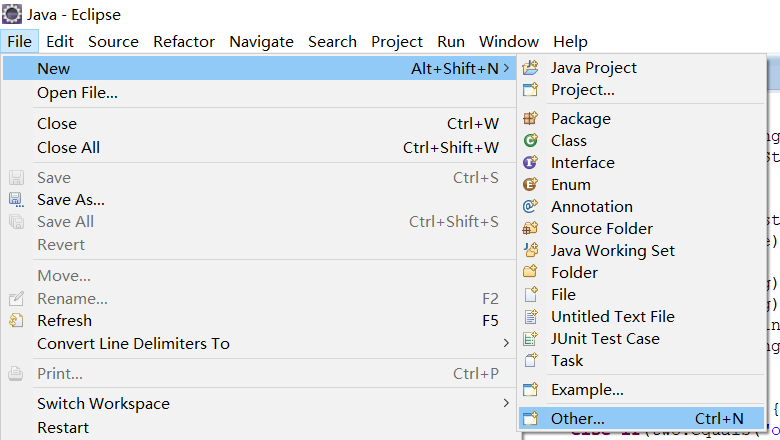
Task: Click the F5 shortcut label
Action: 490,321
